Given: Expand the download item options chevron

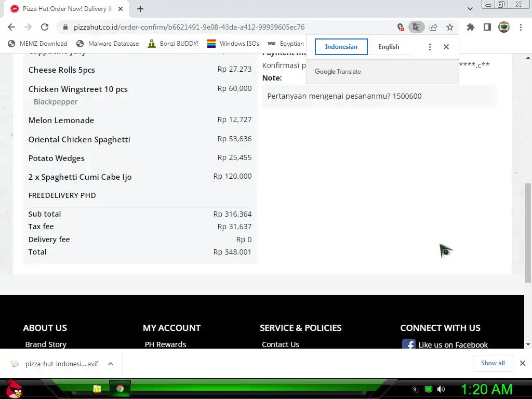Looking at the screenshot, I should pos(111,364).
